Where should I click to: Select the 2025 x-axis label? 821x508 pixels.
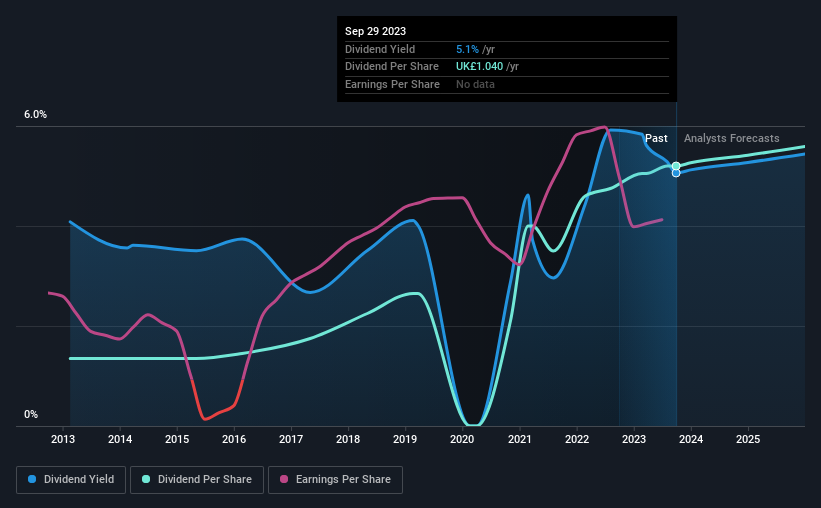(x=748, y=439)
